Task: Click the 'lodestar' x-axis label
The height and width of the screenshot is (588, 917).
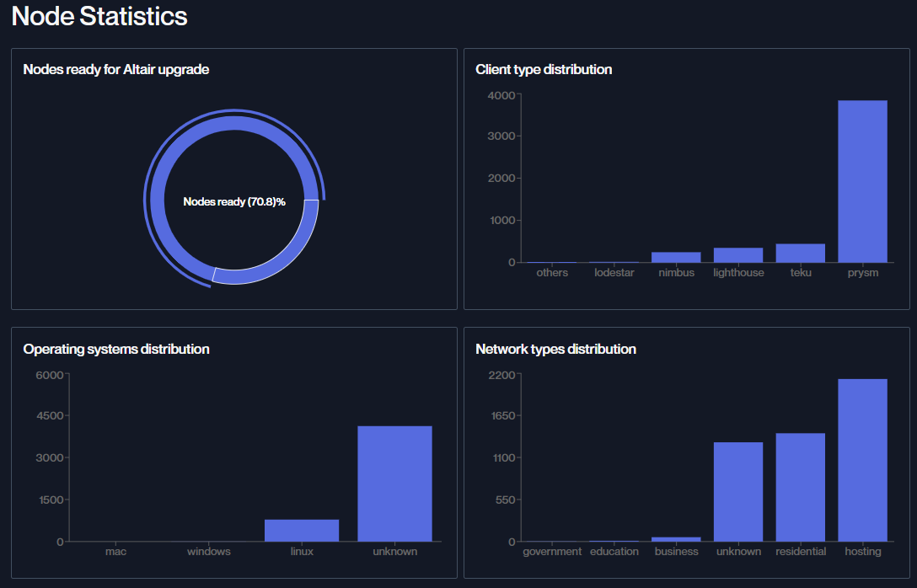Action: [x=614, y=273]
